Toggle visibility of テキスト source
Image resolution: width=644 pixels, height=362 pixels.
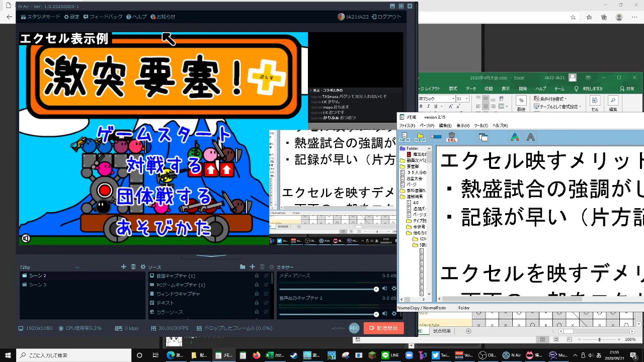click(266, 303)
